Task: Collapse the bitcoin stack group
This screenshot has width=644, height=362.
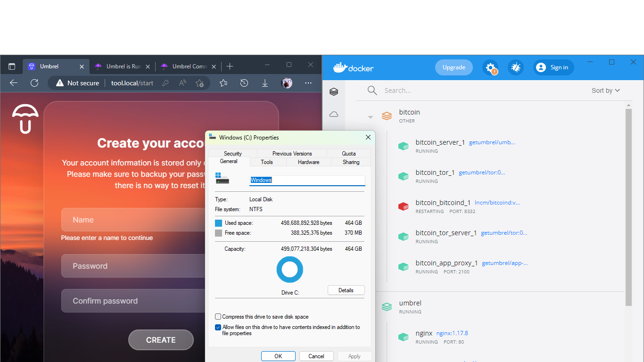Action: point(371,117)
